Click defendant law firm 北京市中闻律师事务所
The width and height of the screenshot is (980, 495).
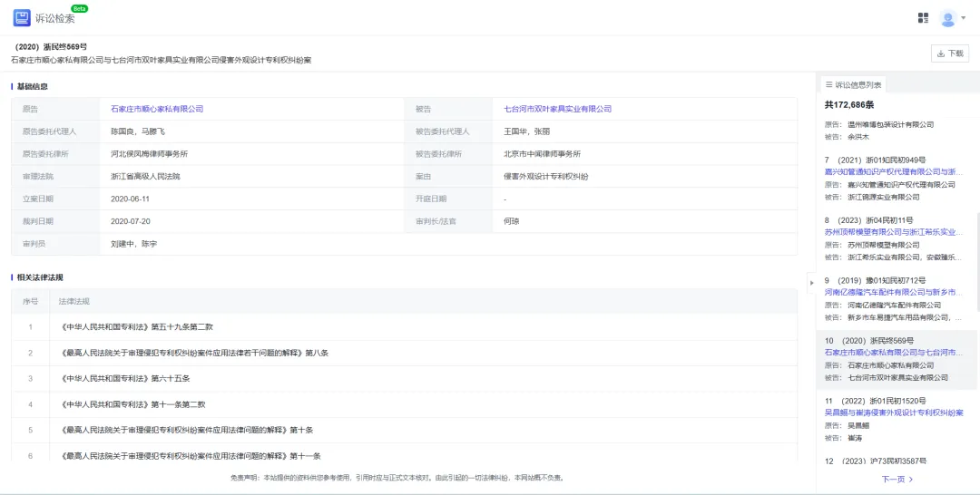pos(543,153)
